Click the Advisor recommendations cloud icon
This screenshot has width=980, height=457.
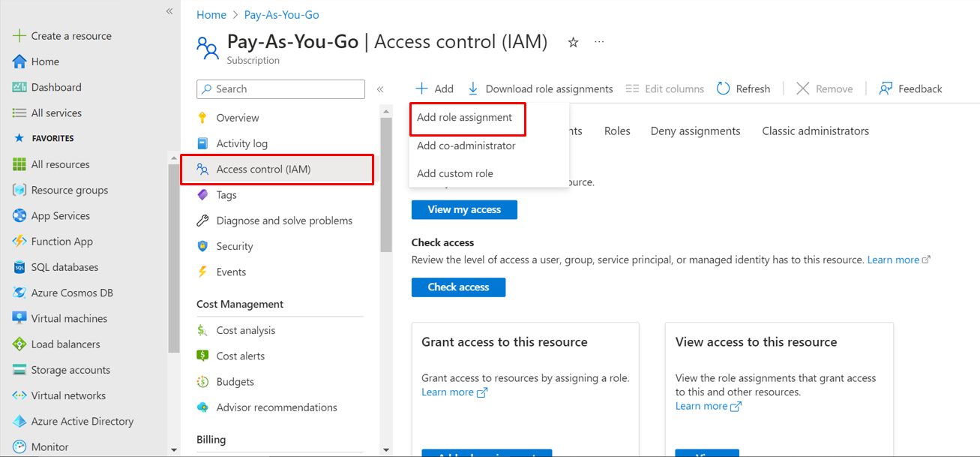click(202, 407)
